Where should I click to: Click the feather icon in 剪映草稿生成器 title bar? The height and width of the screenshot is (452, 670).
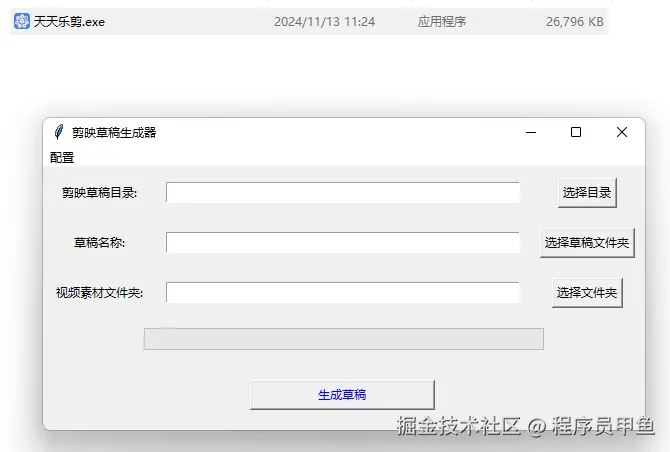pyautogui.click(x=59, y=132)
